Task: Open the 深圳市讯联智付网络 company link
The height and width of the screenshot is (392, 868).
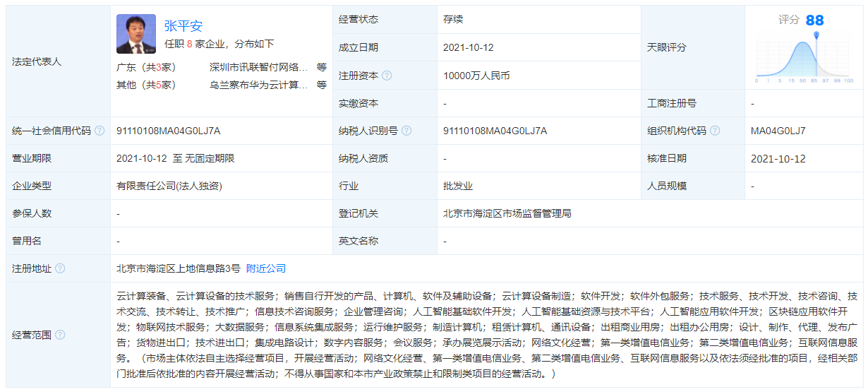Action: 258,68
